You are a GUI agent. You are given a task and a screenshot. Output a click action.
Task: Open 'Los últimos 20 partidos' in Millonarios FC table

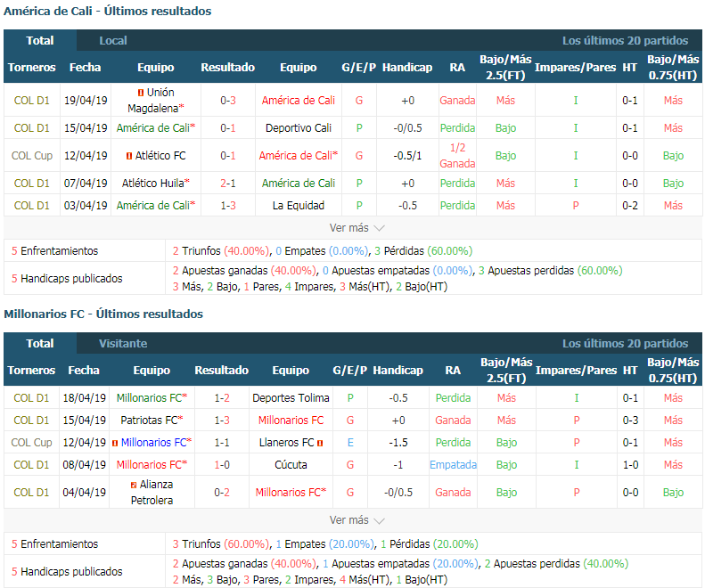625,344
